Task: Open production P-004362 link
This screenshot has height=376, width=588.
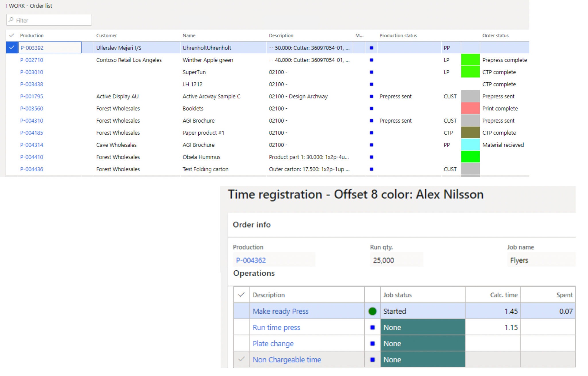Action: [251, 260]
